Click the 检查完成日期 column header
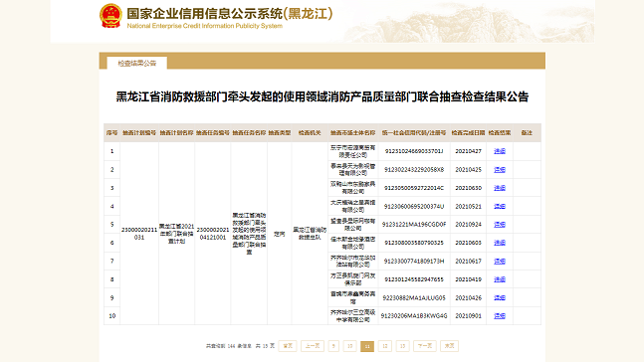The image size is (644, 362). (x=468, y=133)
